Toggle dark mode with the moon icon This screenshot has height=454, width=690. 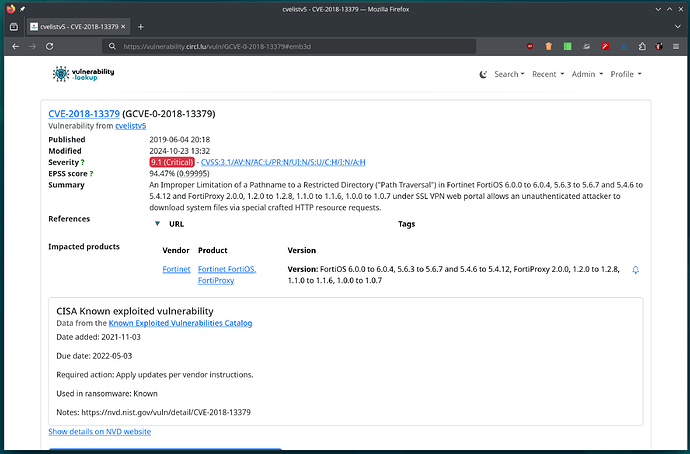click(483, 74)
